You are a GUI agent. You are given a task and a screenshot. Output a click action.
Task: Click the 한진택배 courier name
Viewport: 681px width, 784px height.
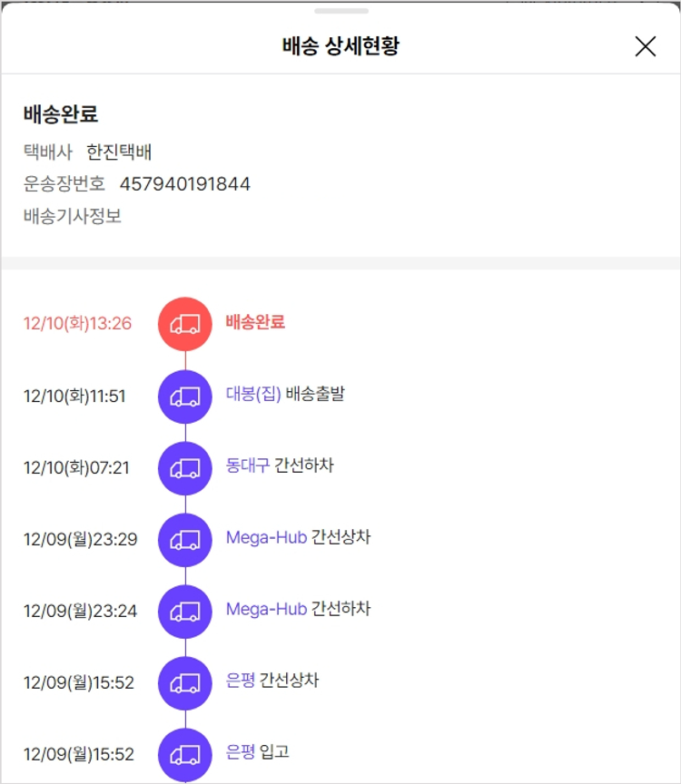(119, 152)
